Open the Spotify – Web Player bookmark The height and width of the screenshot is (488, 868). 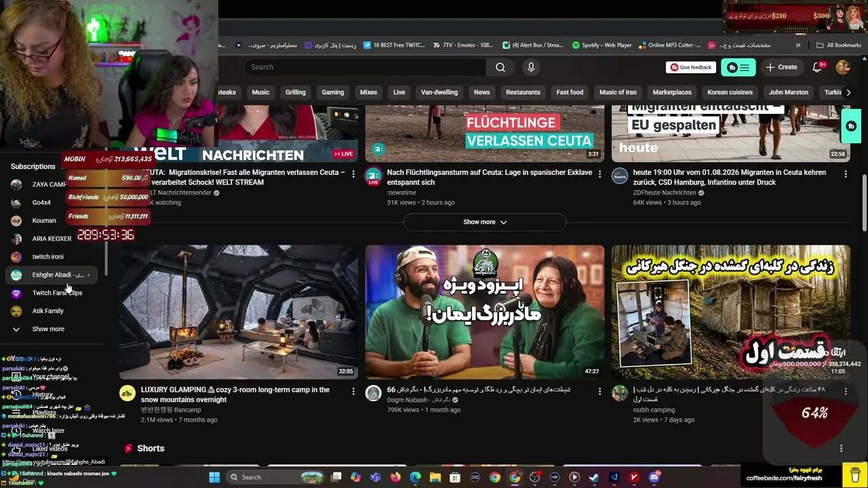pos(602,45)
